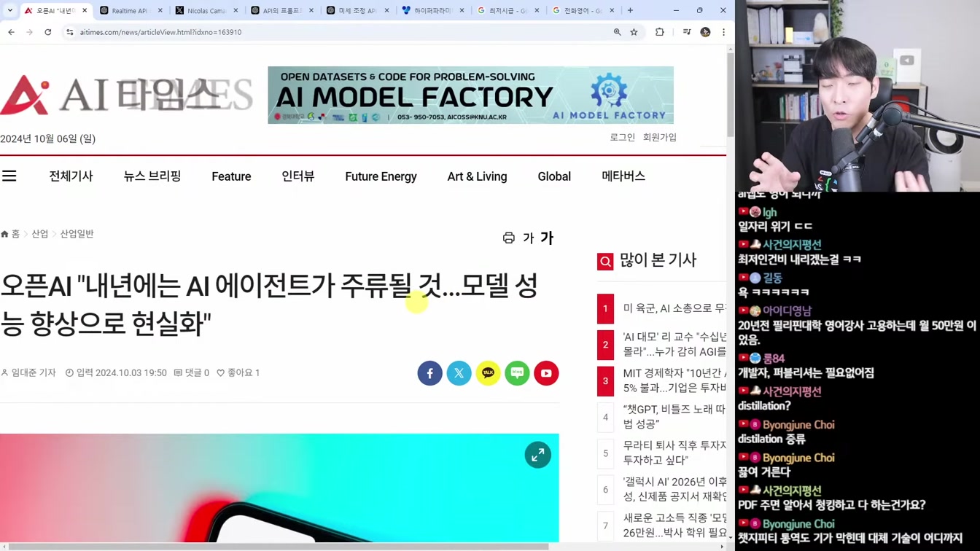Open a new browser tab

630,10
